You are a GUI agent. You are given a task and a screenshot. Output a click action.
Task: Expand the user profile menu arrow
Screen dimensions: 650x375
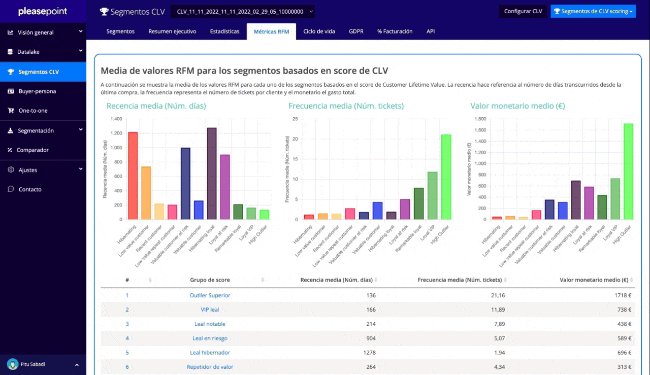(77, 365)
